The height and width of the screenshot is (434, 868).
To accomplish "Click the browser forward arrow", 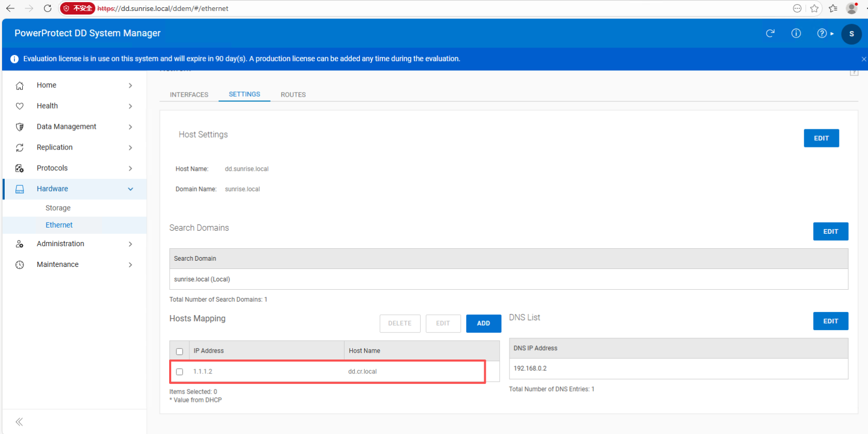I will click(x=29, y=8).
